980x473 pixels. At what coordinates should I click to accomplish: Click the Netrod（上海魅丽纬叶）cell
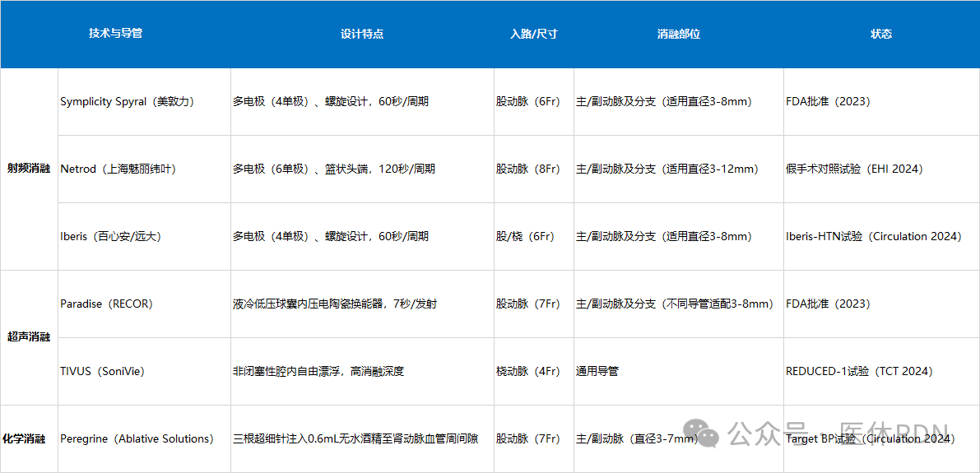click(144, 169)
